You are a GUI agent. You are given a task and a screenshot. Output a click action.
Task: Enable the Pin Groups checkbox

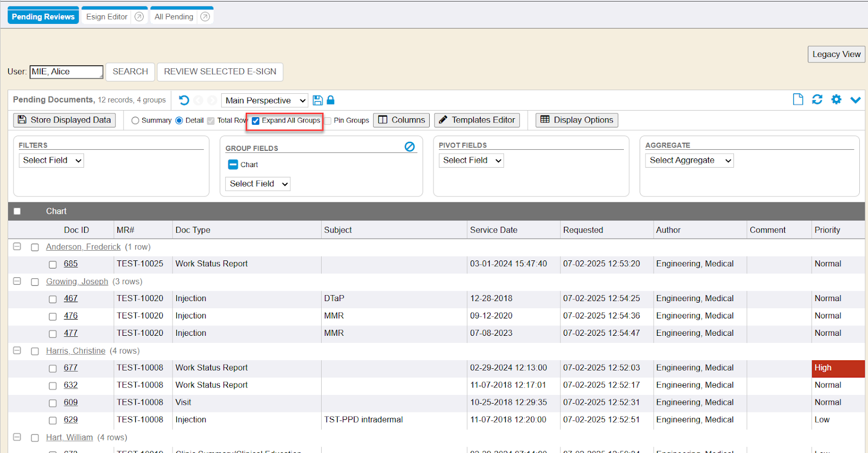[x=328, y=121]
